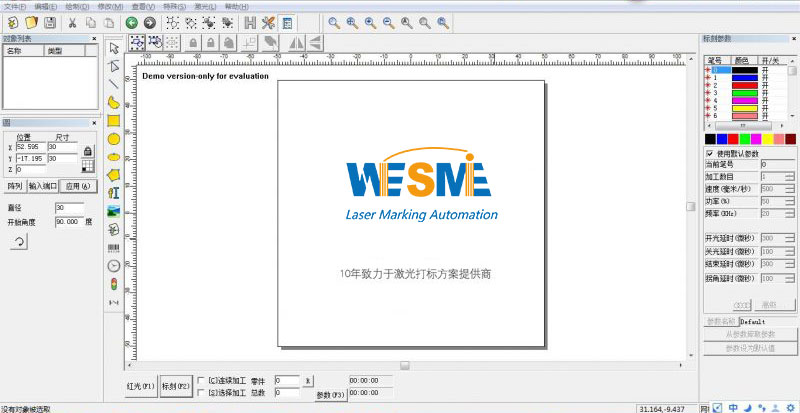Select the barcode tool
Screen dimensions: 800x413
click(114, 247)
